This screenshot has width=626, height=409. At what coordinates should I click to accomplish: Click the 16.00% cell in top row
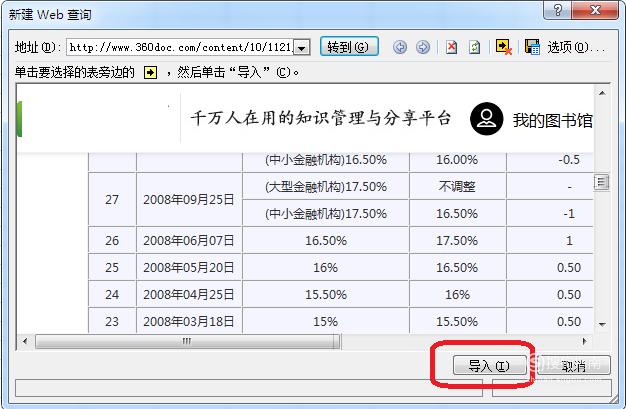457,160
